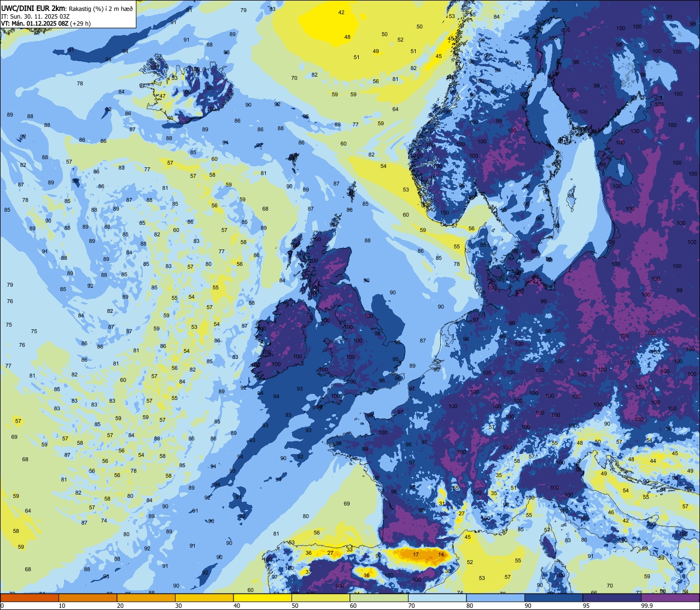Click the 50–60 yellow-green legend segment
The image size is (700, 610).
pyautogui.click(x=320, y=597)
